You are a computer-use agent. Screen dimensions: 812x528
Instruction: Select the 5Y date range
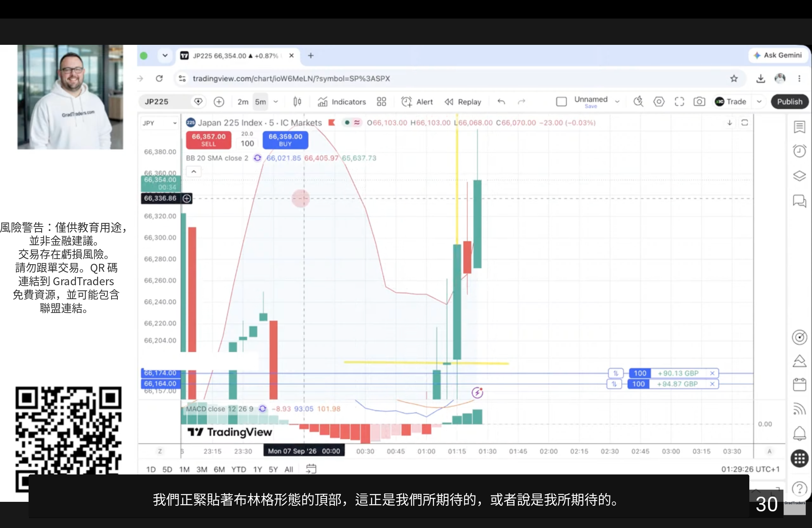coord(273,469)
